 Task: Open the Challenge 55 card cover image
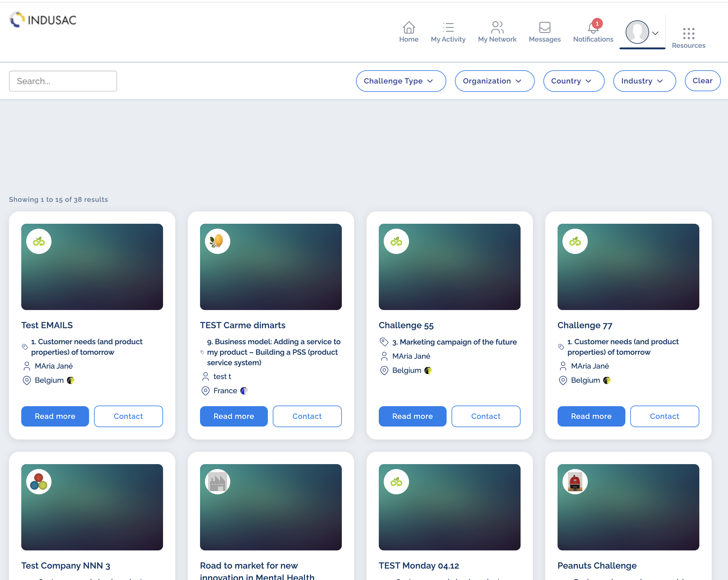(449, 267)
